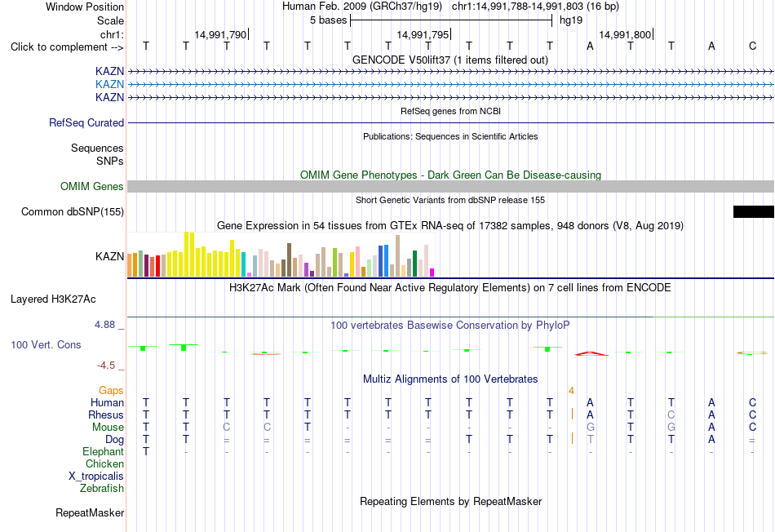Click the Scale track label

tap(110, 20)
